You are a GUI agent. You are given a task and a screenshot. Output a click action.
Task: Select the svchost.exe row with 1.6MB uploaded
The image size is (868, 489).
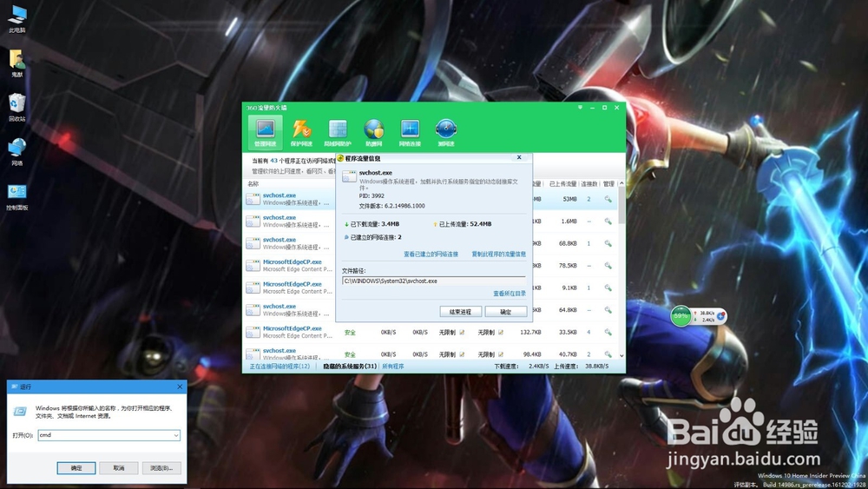click(430, 221)
